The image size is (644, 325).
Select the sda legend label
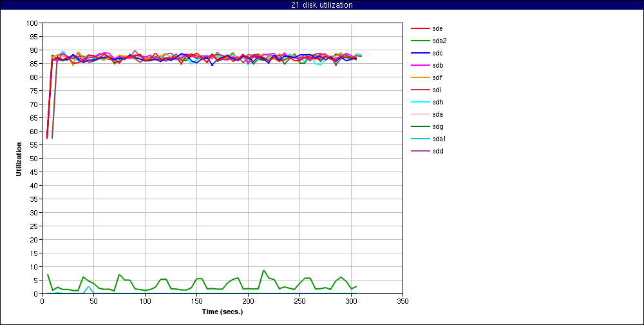point(437,114)
